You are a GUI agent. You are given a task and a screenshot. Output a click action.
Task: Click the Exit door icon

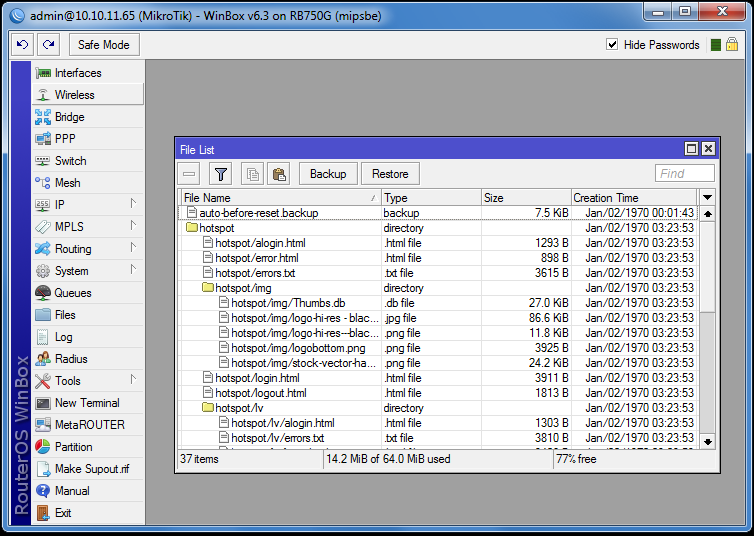click(x=43, y=513)
